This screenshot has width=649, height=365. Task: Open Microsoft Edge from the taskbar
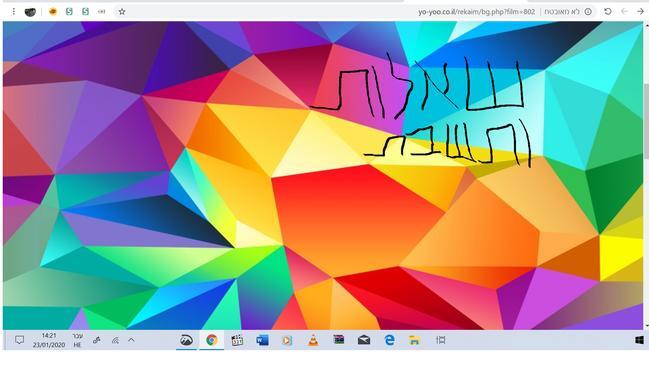pyautogui.click(x=389, y=340)
